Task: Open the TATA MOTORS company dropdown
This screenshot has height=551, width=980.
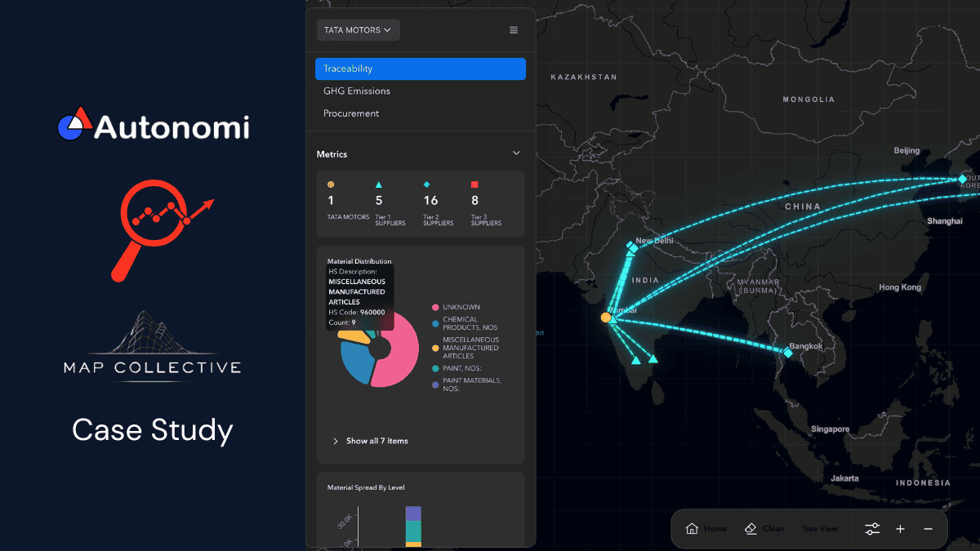Action: pyautogui.click(x=359, y=30)
